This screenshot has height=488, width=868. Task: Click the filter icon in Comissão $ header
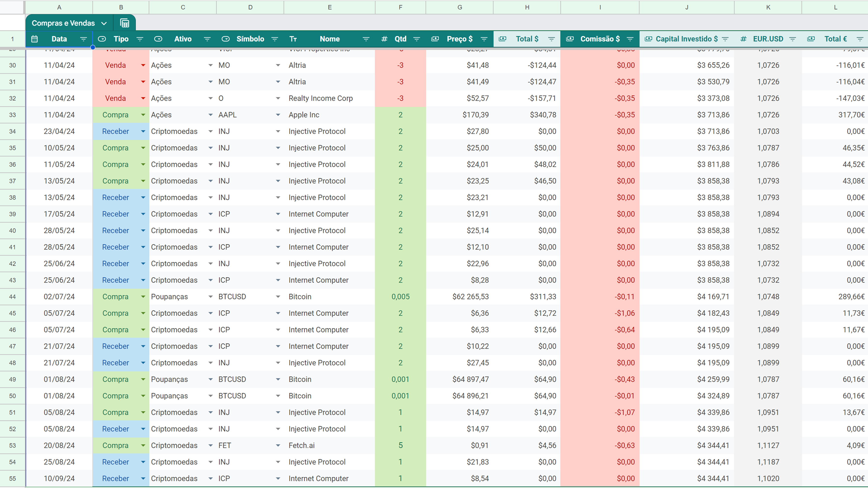630,39
